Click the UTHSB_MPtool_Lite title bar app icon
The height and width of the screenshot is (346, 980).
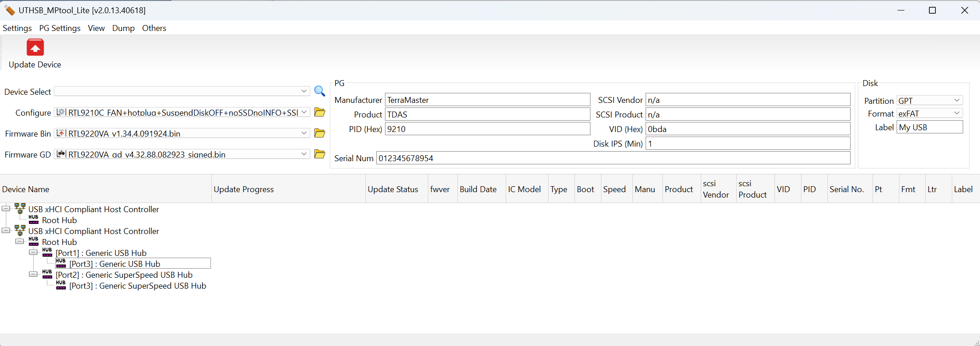10,10
